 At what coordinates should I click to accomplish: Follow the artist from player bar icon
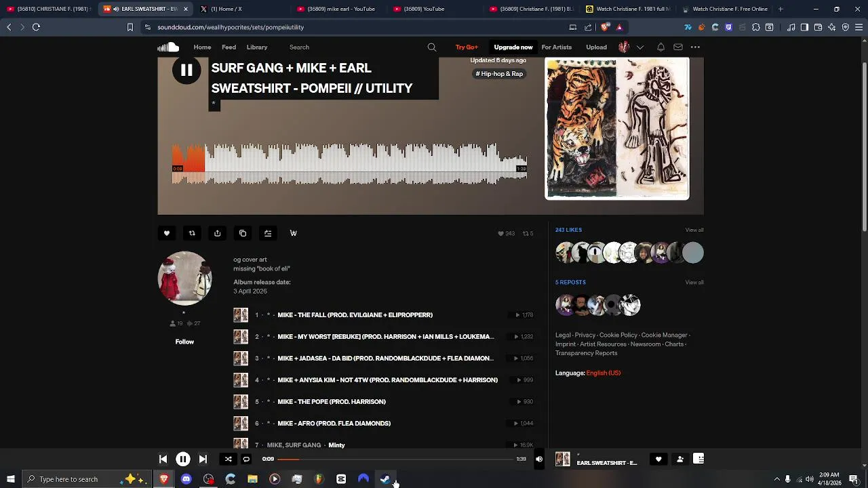[679, 459]
